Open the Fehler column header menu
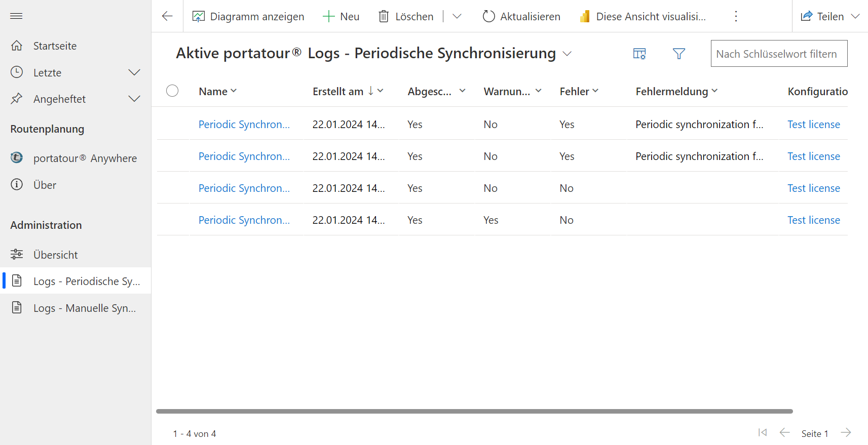Viewport: 868px width, 445px height. [x=579, y=91]
